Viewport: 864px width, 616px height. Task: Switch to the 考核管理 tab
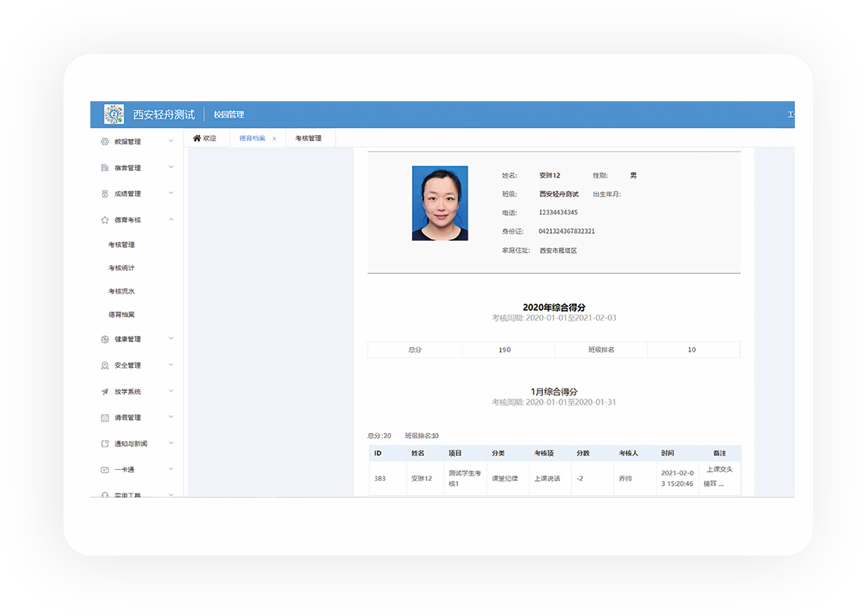308,138
